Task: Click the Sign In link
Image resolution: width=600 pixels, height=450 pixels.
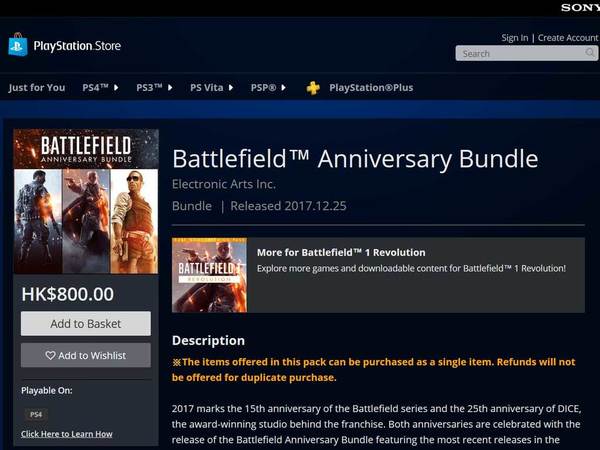Action: click(515, 38)
